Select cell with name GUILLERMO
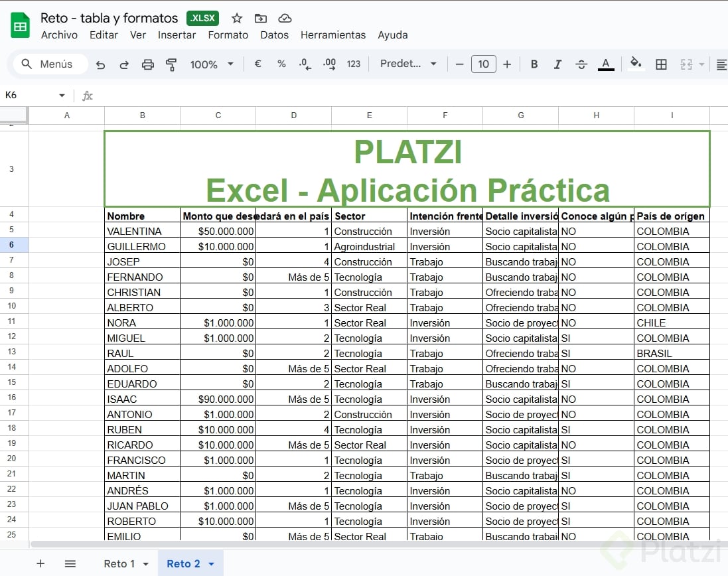 click(142, 246)
